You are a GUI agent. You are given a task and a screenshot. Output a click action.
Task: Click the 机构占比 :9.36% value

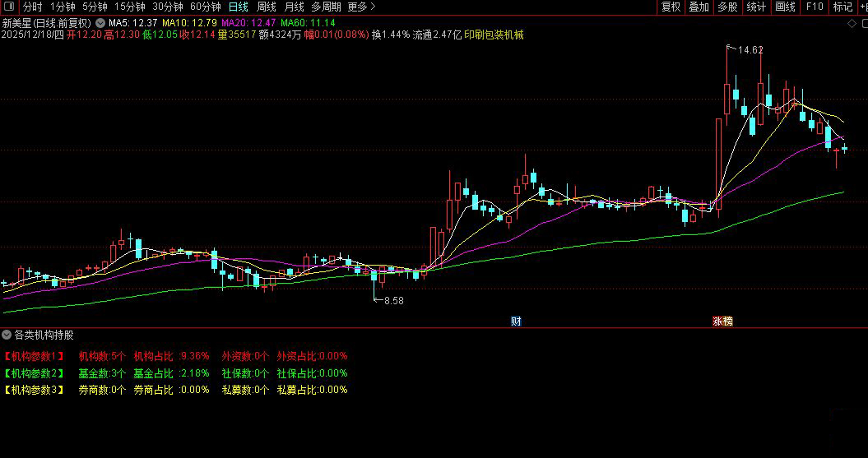172,356
